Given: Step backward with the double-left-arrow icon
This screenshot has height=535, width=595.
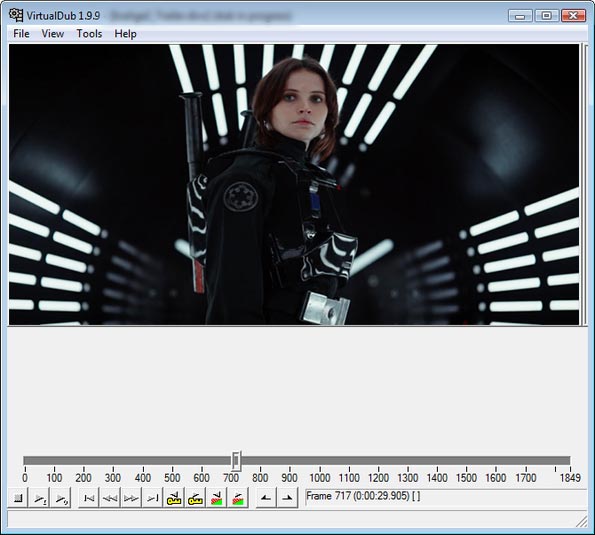Looking at the screenshot, I should pos(110,498).
